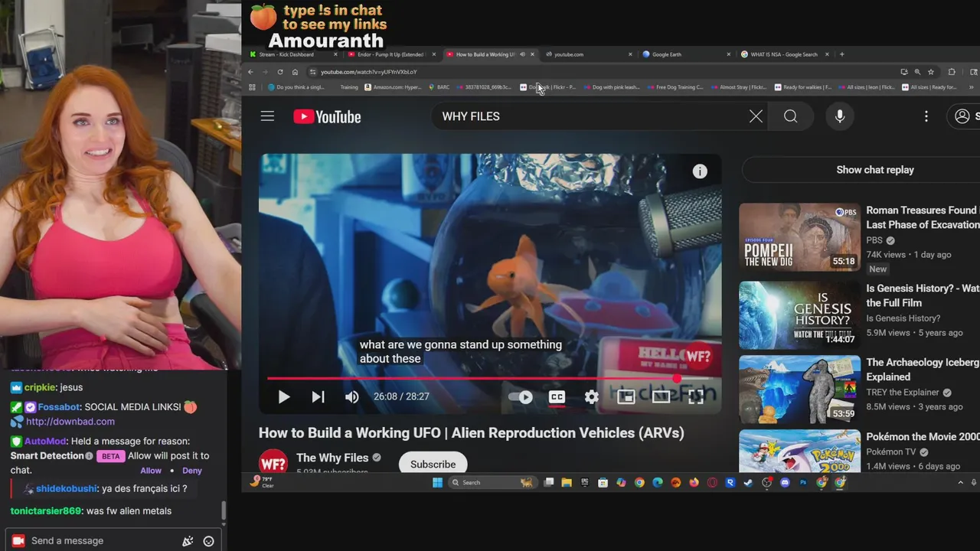Image resolution: width=980 pixels, height=551 pixels.
Task: Mute the video player volume
Action: click(352, 396)
